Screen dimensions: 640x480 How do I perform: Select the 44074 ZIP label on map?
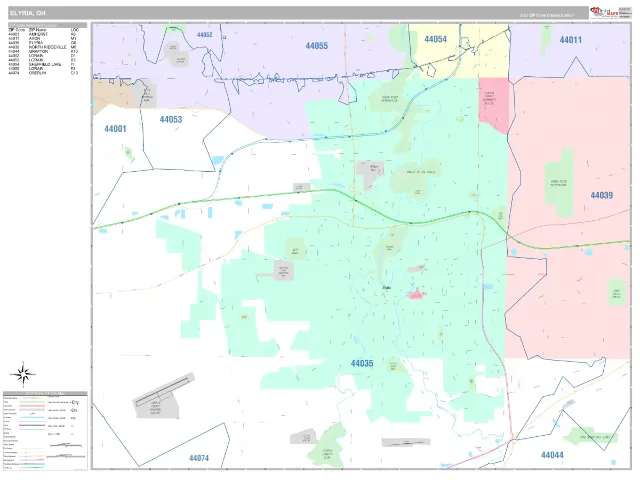199,458
